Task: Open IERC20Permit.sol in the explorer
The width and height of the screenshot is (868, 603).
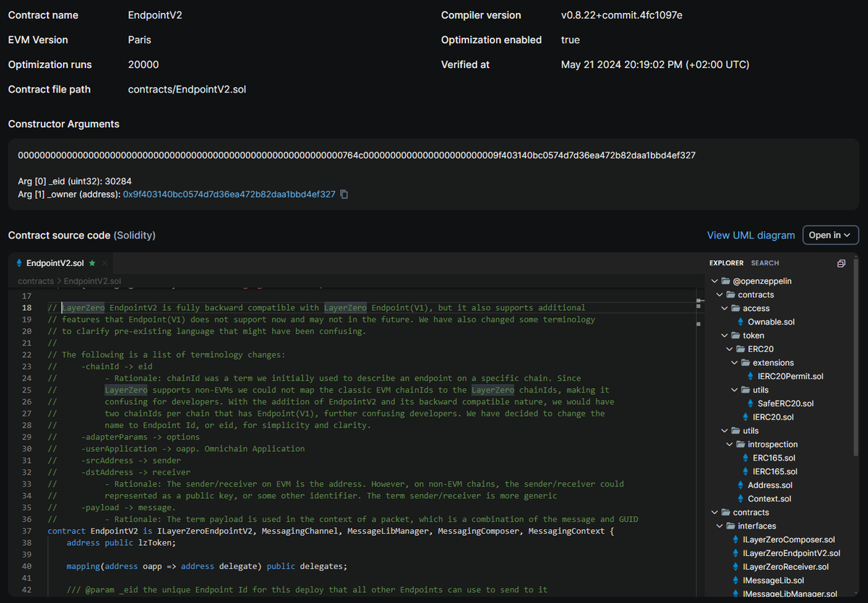Action: coord(791,376)
